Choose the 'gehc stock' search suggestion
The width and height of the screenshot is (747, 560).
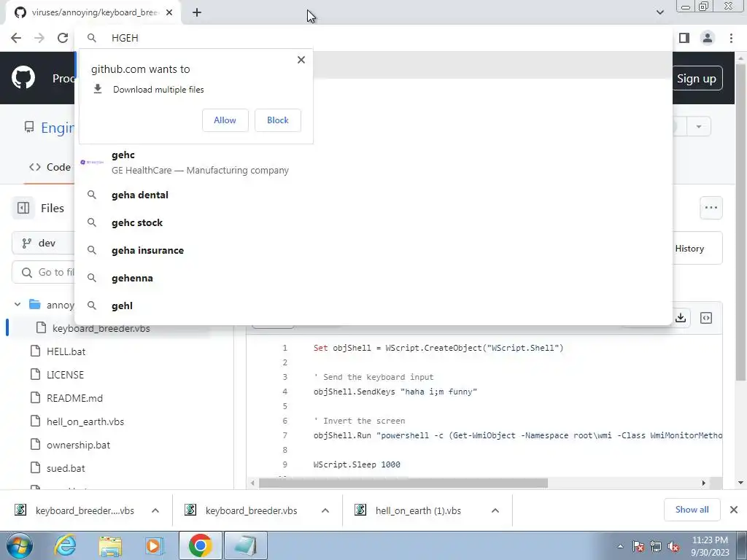click(373, 222)
